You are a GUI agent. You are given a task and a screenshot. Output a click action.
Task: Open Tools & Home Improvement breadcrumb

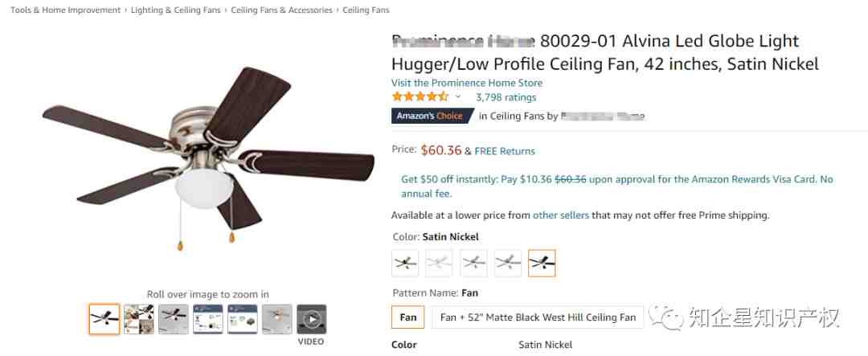pos(65,10)
